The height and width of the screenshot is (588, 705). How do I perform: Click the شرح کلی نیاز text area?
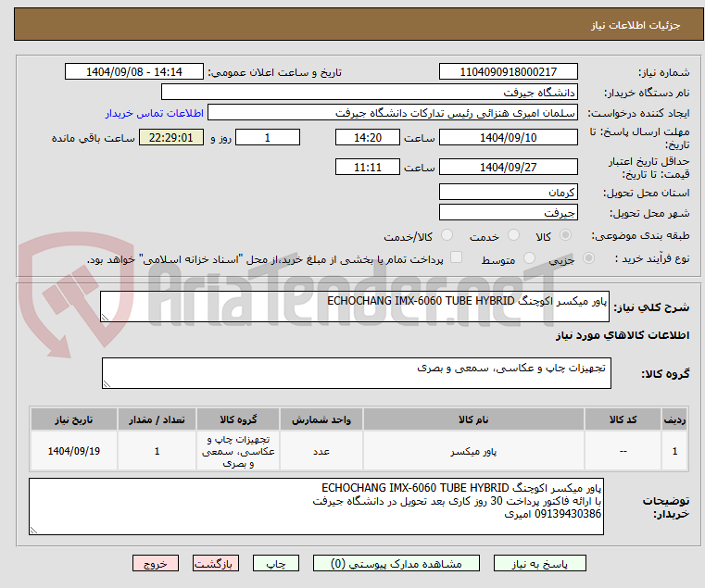(x=355, y=307)
